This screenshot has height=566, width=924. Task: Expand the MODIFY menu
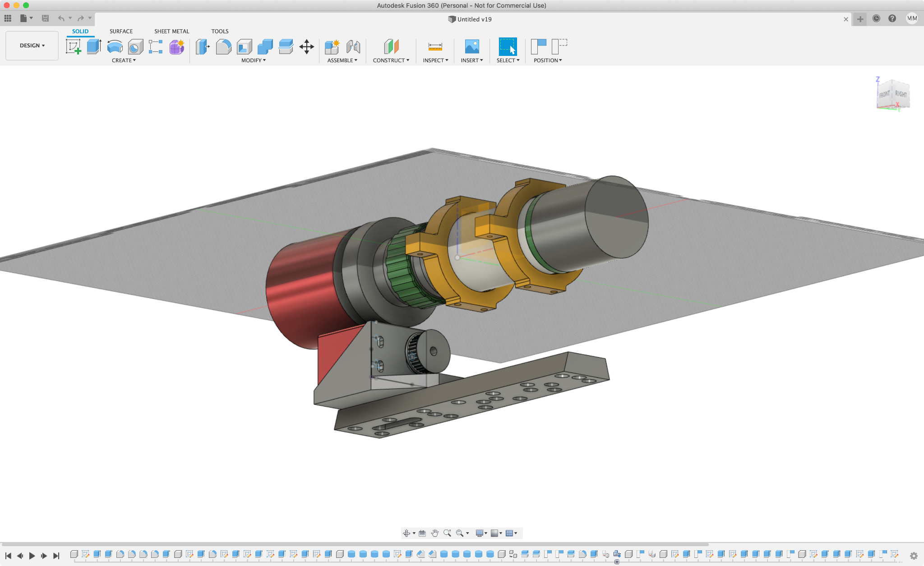click(x=254, y=60)
